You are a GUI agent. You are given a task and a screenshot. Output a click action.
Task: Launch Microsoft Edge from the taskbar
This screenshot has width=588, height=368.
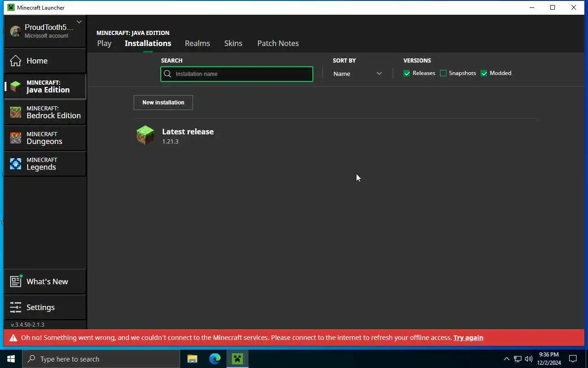215,359
